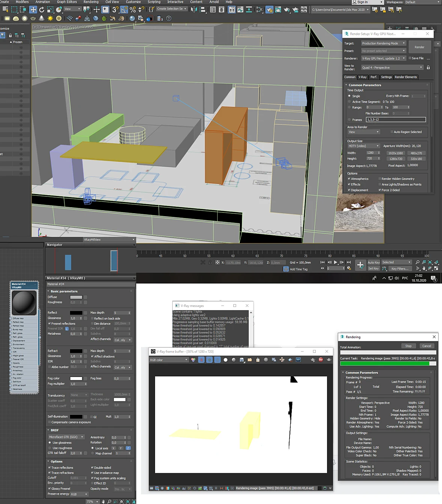This screenshot has height=504, width=442.
Task: Select Single time output option
Action: (349, 96)
